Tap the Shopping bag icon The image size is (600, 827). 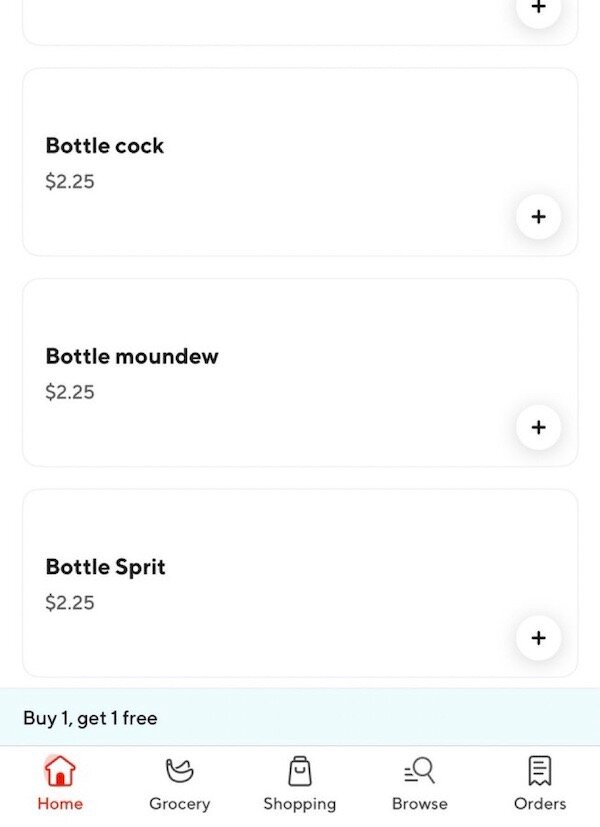pos(299,771)
